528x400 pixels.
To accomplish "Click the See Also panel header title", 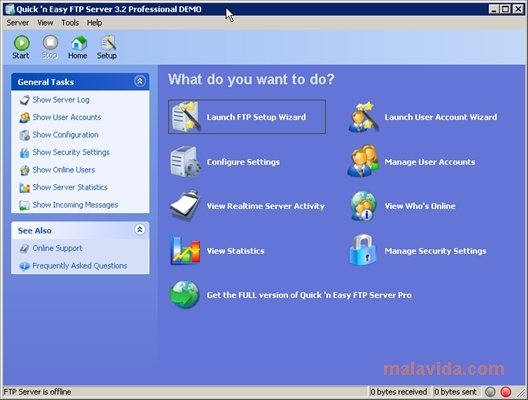I will pos(34,231).
